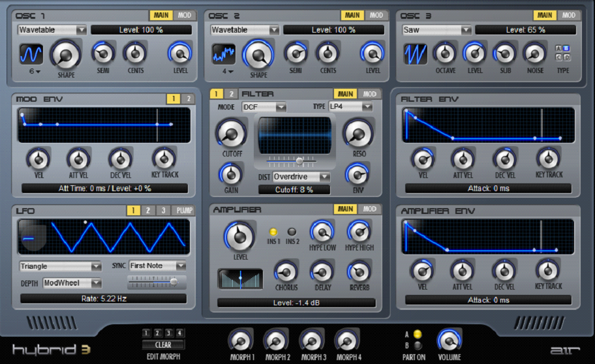Viewport: 595px width, 364px height.
Task: Open the OSC 2 wavetable number 4 selector
Action: (227, 71)
